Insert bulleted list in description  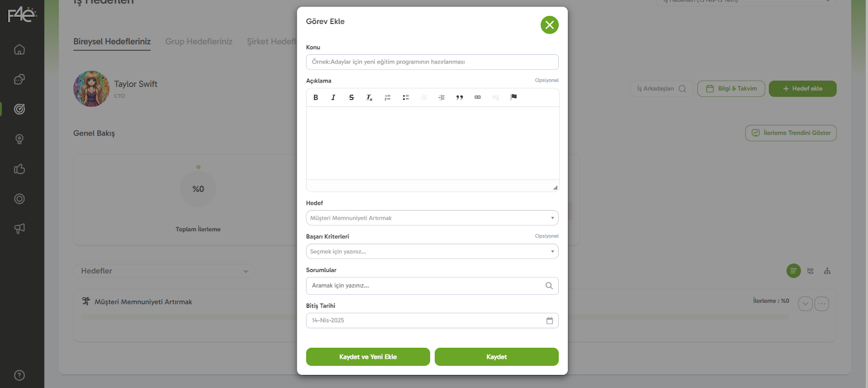(x=406, y=98)
